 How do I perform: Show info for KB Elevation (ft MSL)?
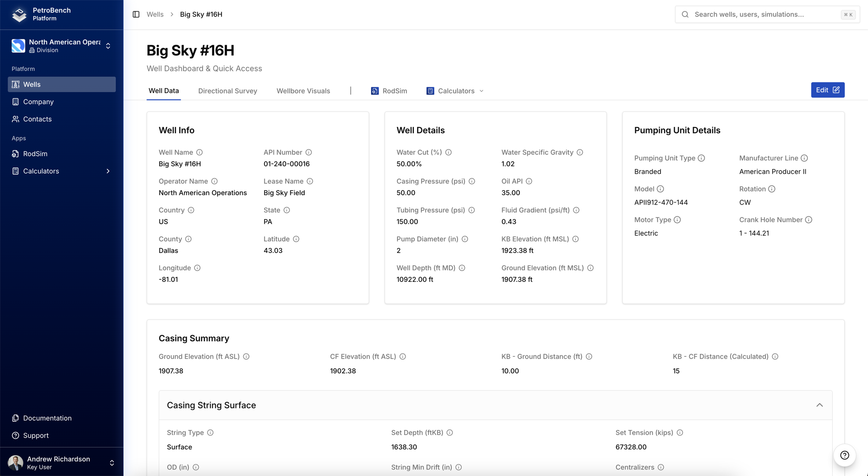pos(576,239)
